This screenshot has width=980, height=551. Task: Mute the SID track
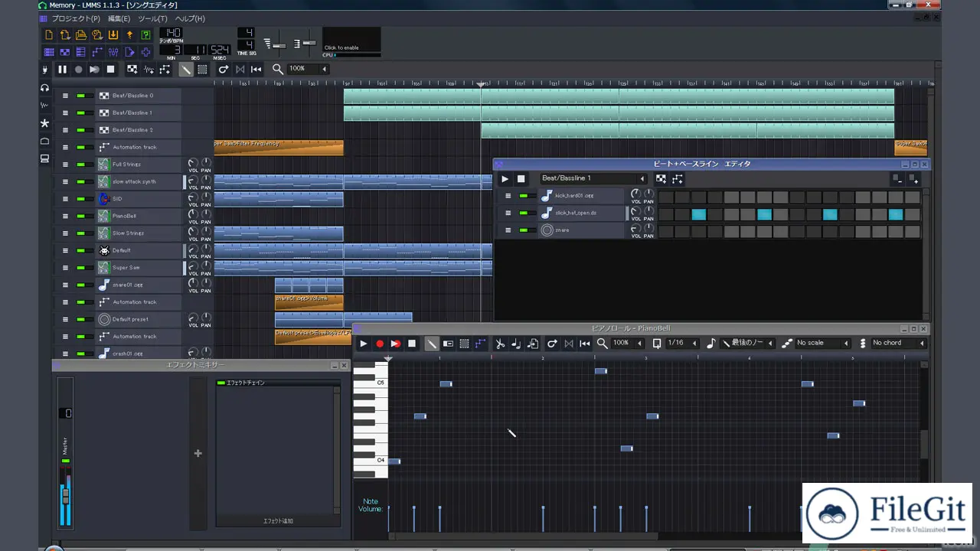click(80, 199)
